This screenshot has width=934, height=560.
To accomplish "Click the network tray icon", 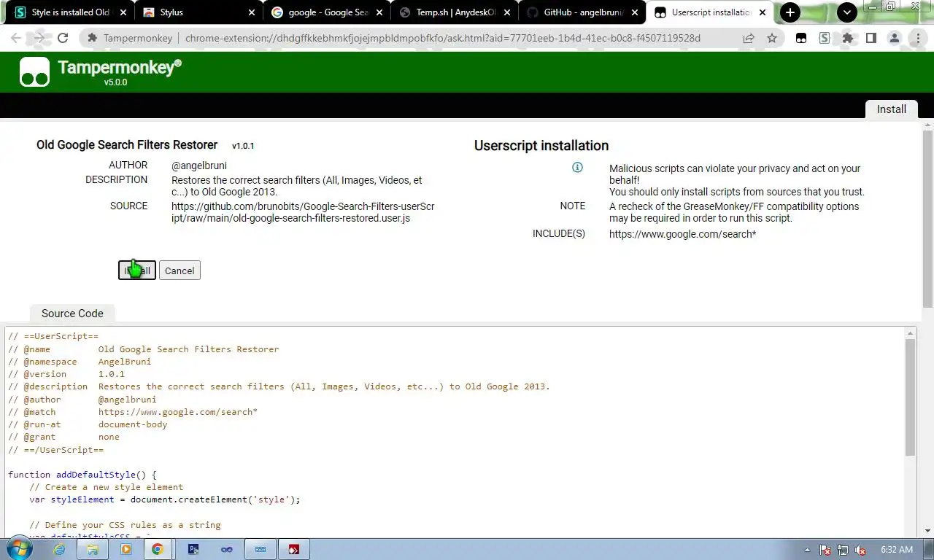I will pos(843,550).
